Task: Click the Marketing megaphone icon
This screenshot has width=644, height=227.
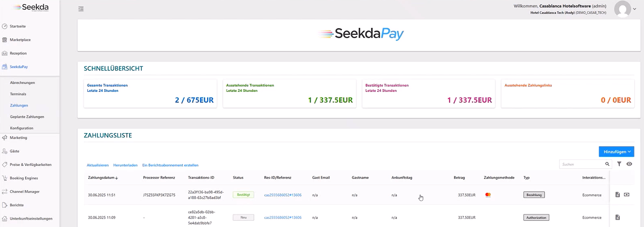Action: pos(5,138)
